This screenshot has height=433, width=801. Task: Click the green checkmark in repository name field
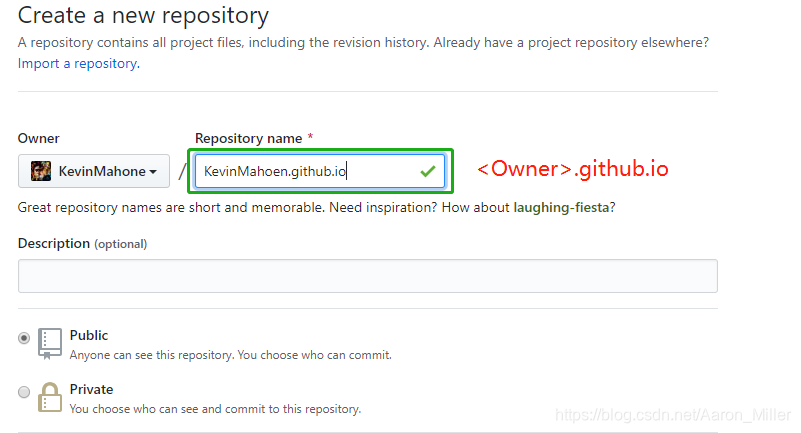tap(428, 171)
